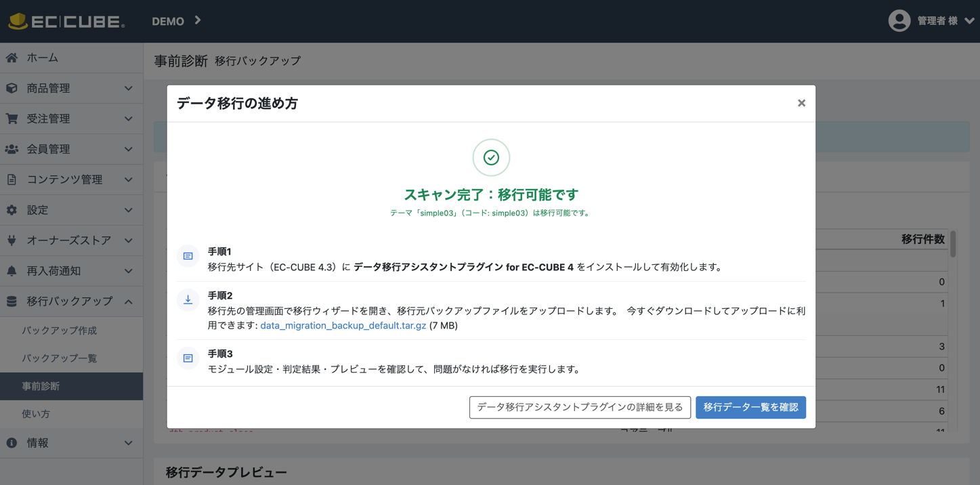
Task: Click 移行データ一覧を確認 button
Action: click(x=750, y=407)
